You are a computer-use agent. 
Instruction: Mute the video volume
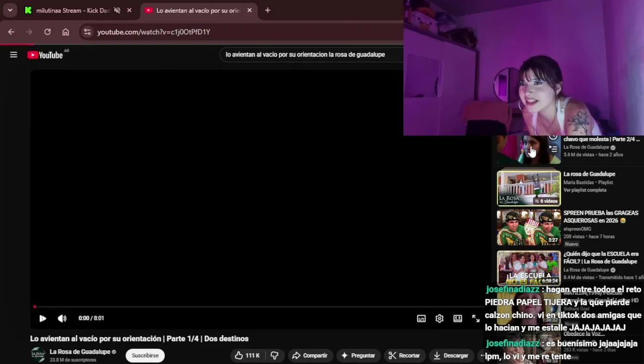[62, 318]
